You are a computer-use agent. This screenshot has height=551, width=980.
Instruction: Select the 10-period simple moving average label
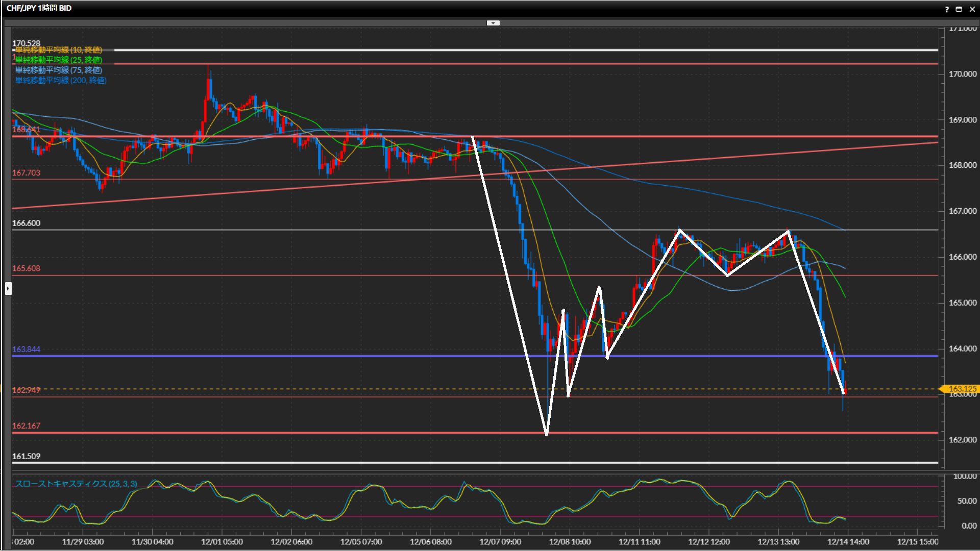58,50
